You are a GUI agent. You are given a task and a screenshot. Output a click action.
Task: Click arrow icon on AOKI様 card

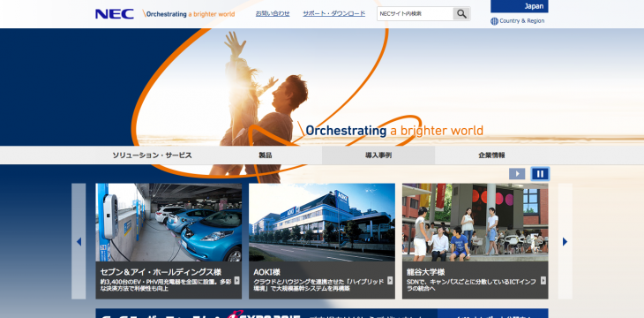point(390,281)
